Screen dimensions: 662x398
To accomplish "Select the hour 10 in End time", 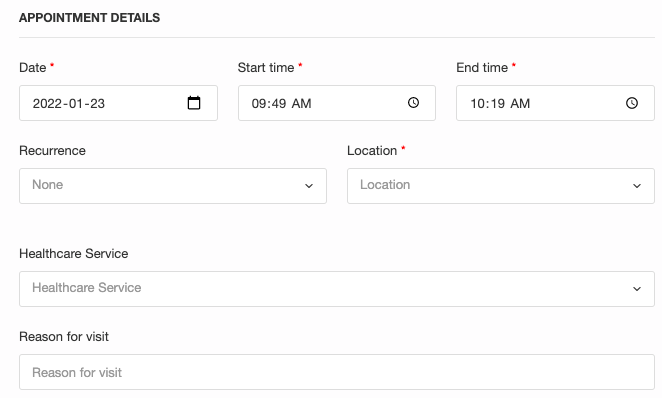I will click(478, 103).
